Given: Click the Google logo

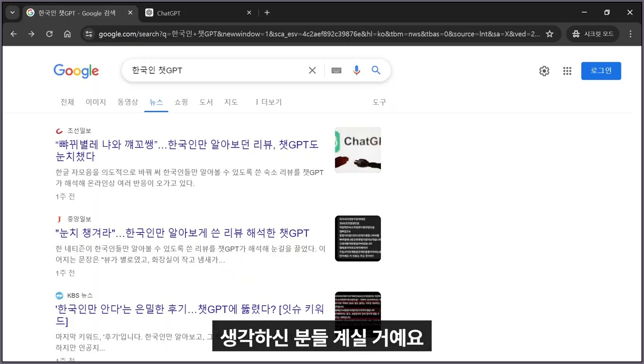Looking at the screenshot, I should 76,71.
